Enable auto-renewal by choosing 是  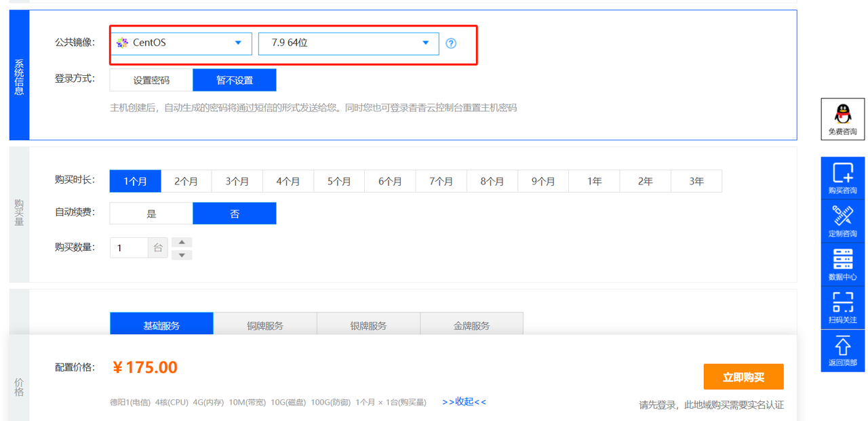coord(151,214)
